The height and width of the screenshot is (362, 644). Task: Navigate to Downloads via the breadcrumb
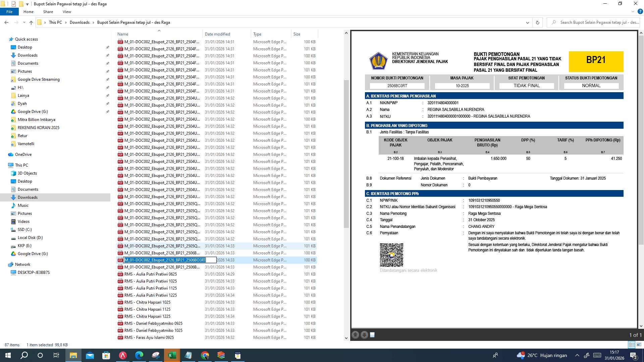(x=80, y=22)
